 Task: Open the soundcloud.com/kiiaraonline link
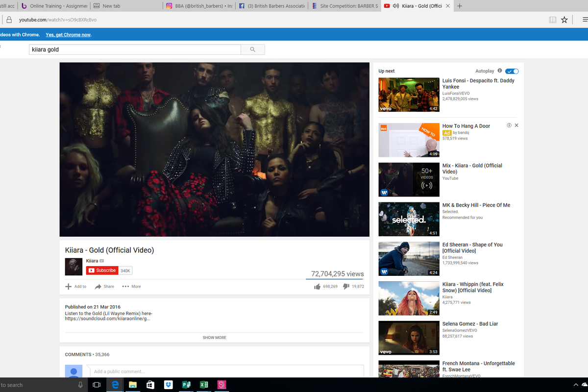pyautogui.click(x=108, y=319)
